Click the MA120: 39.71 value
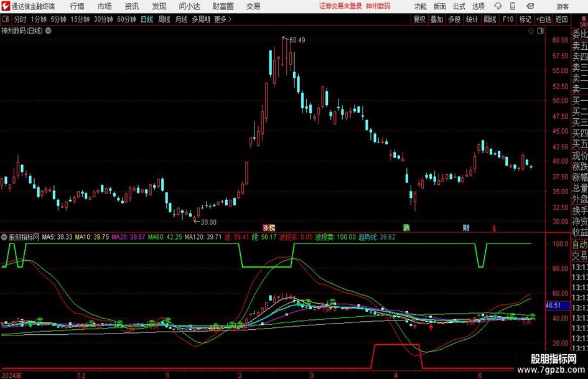 coord(203,237)
